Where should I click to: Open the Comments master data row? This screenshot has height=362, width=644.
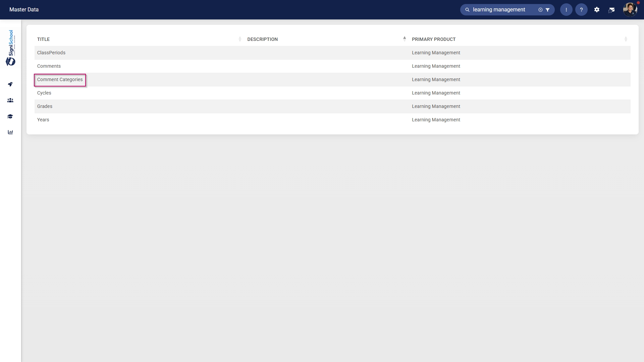point(332,66)
